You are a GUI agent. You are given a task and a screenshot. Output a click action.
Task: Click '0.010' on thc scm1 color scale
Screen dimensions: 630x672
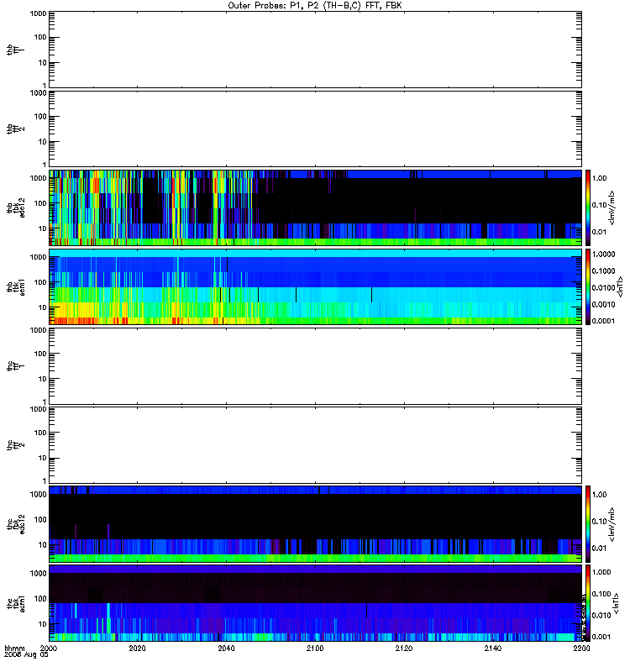pyautogui.click(x=601, y=616)
